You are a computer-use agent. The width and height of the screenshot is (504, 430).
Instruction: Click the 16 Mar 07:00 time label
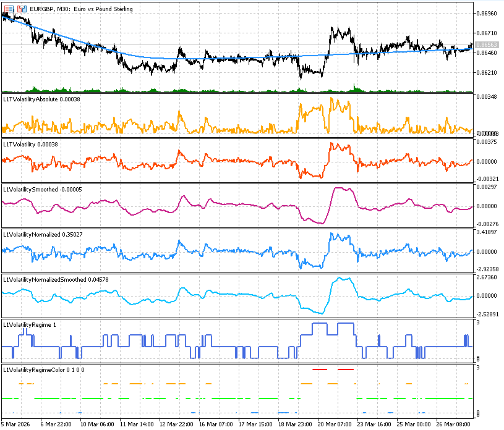tap(216, 424)
